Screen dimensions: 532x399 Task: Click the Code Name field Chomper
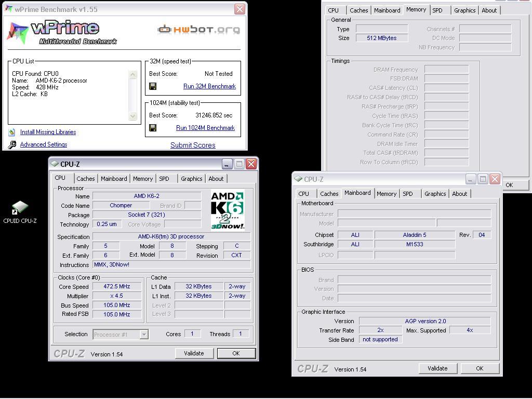(x=121, y=206)
